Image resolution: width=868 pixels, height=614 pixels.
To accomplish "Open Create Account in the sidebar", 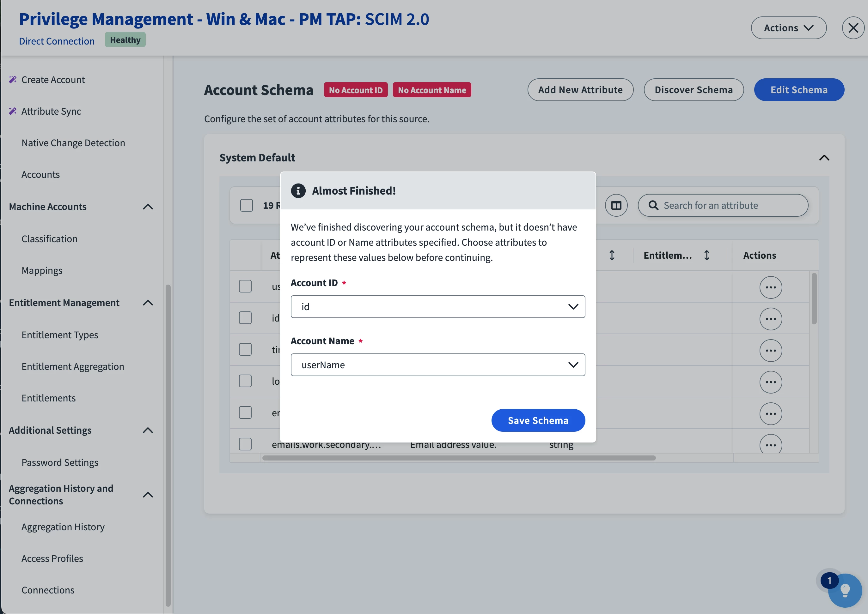I will (x=53, y=80).
